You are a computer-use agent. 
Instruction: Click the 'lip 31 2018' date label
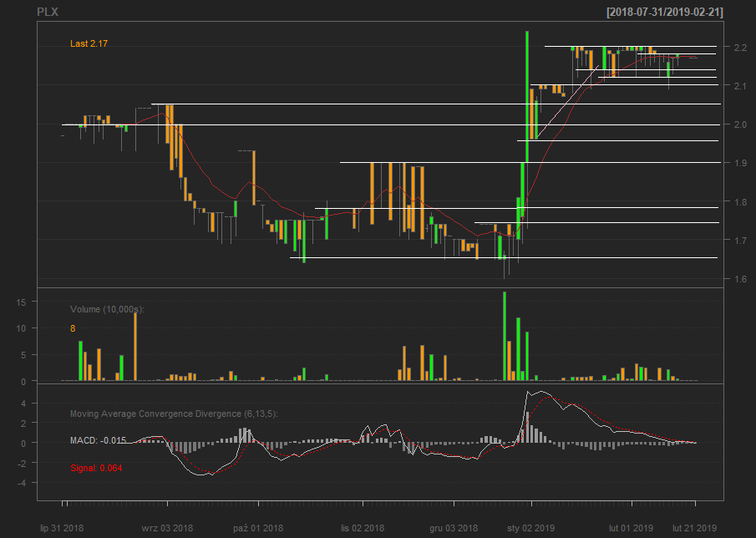(x=62, y=528)
